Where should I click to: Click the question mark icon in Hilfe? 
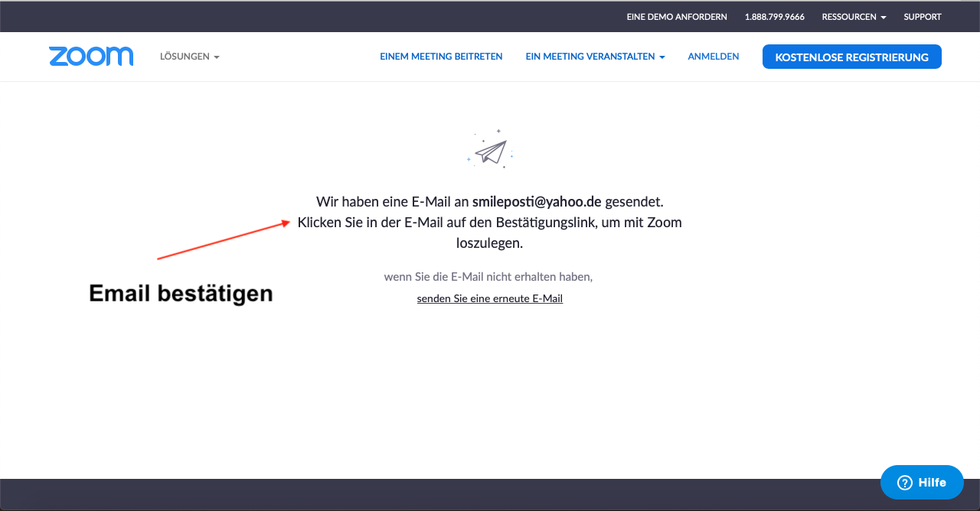905,482
